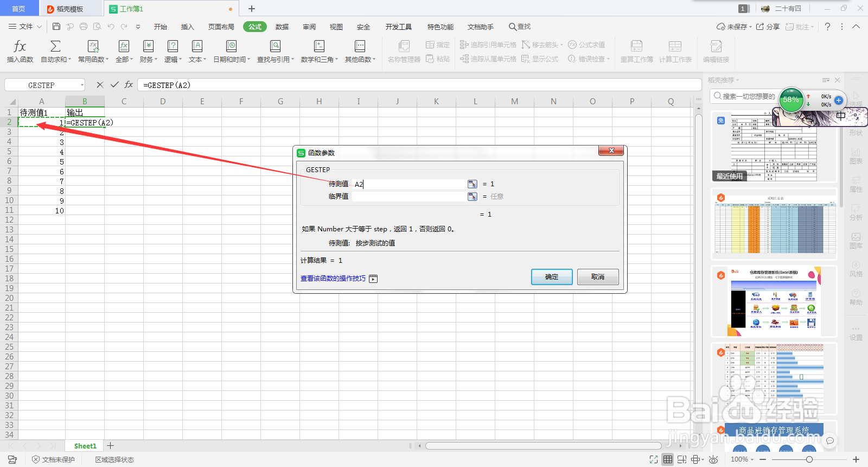Viewport: 868px width, 467px height.
Task: Open the more options vertical dots menu
Action: 842,27
